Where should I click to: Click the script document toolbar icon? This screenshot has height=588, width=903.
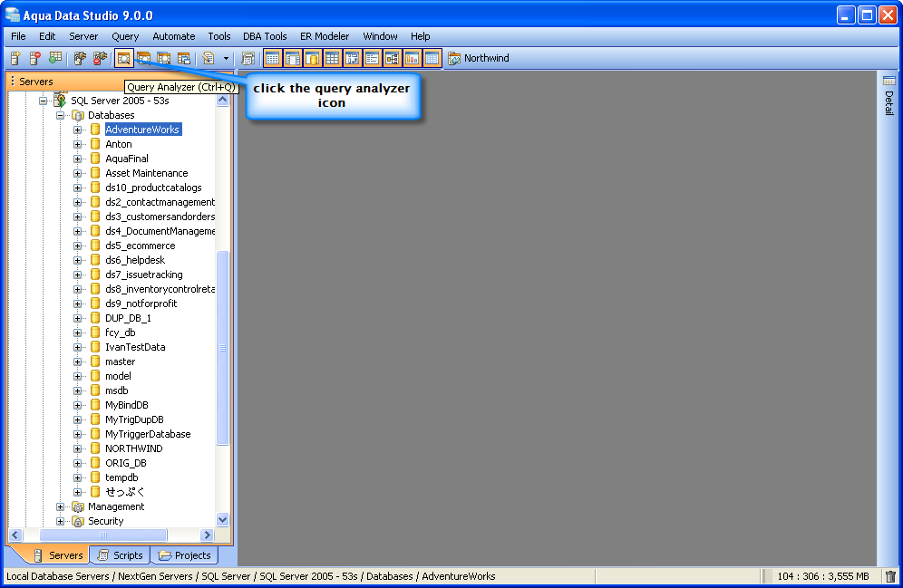click(208, 58)
